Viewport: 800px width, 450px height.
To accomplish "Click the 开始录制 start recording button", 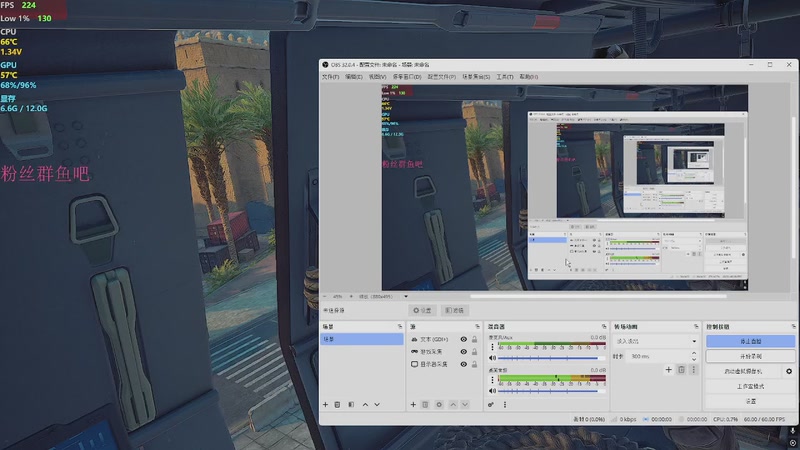I will (751, 356).
